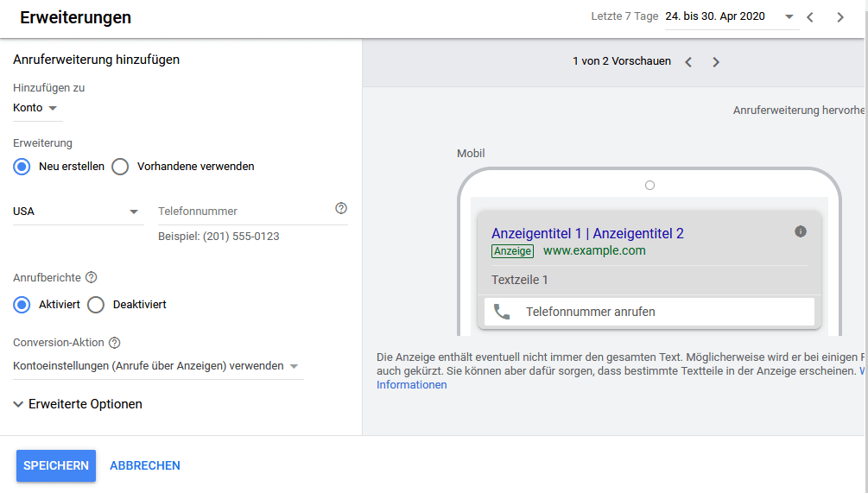868x493 pixels.
Task: Select Vorhandene verwenden radio option
Action: 121,167
